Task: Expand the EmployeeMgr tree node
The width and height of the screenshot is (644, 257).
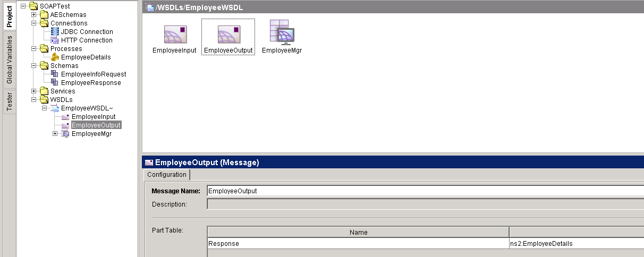Action: pyautogui.click(x=55, y=134)
